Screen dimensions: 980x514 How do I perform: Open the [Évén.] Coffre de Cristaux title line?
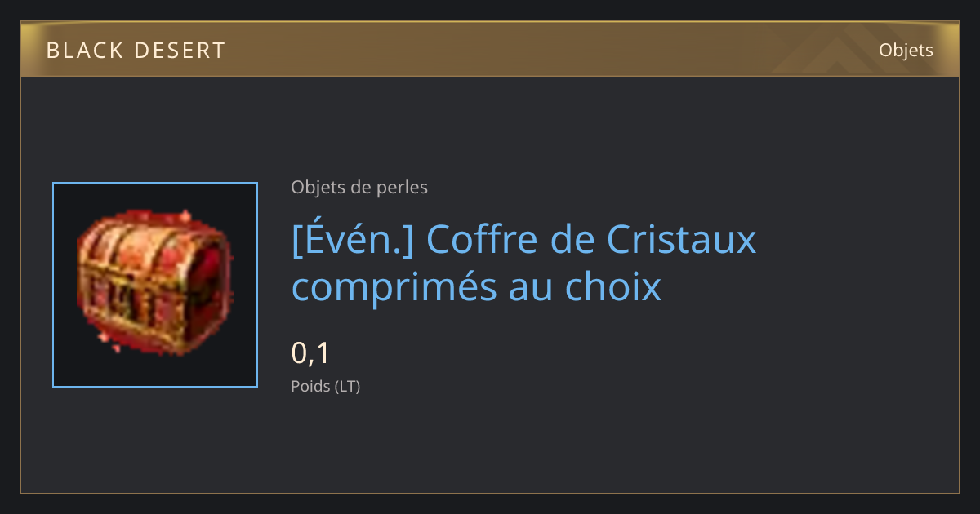[524, 240]
